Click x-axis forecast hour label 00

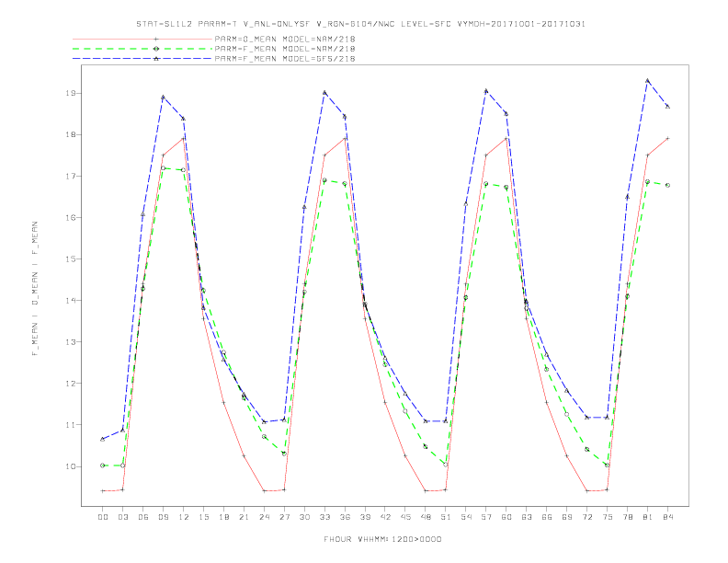103,517
